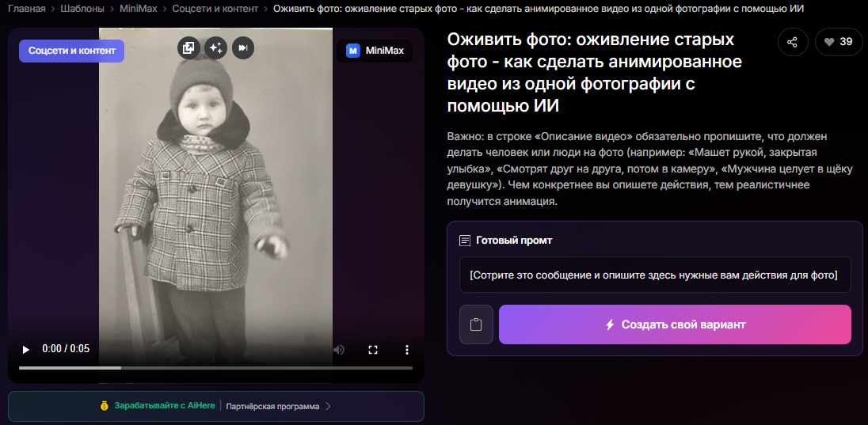
Task: Open Соцсети и контент breadcrumb link
Action: pyautogui.click(x=215, y=9)
